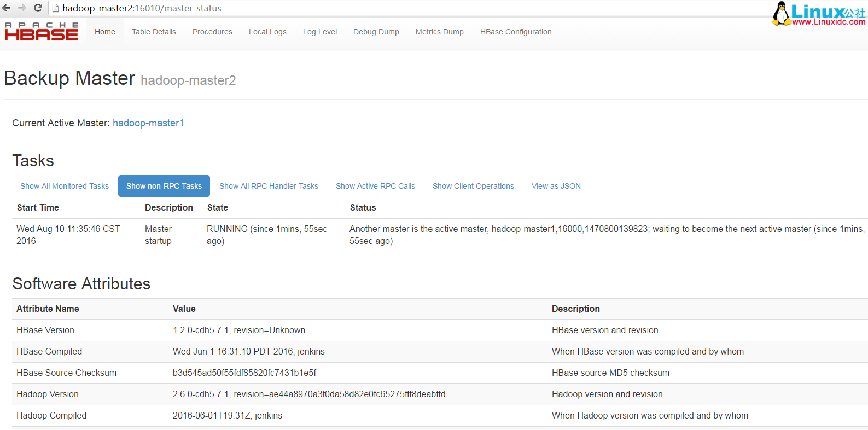Click the 'Hadoop Compiled' attribute name
The height and width of the screenshot is (430, 868).
click(x=51, y=415)
